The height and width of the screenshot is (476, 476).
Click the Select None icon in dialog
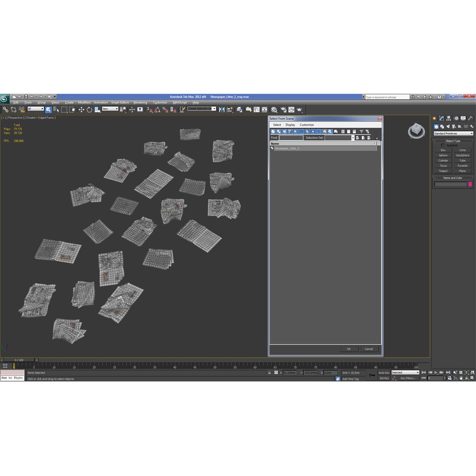pos(349,131)
